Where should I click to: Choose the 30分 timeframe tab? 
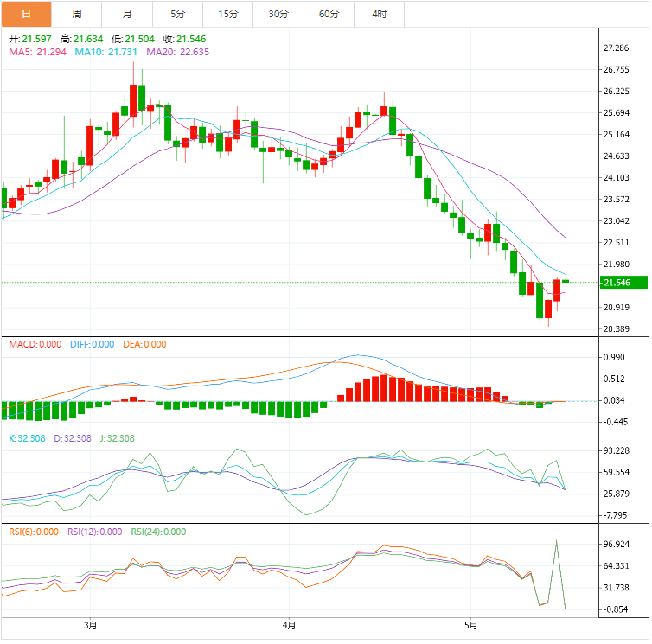point(278,14)
